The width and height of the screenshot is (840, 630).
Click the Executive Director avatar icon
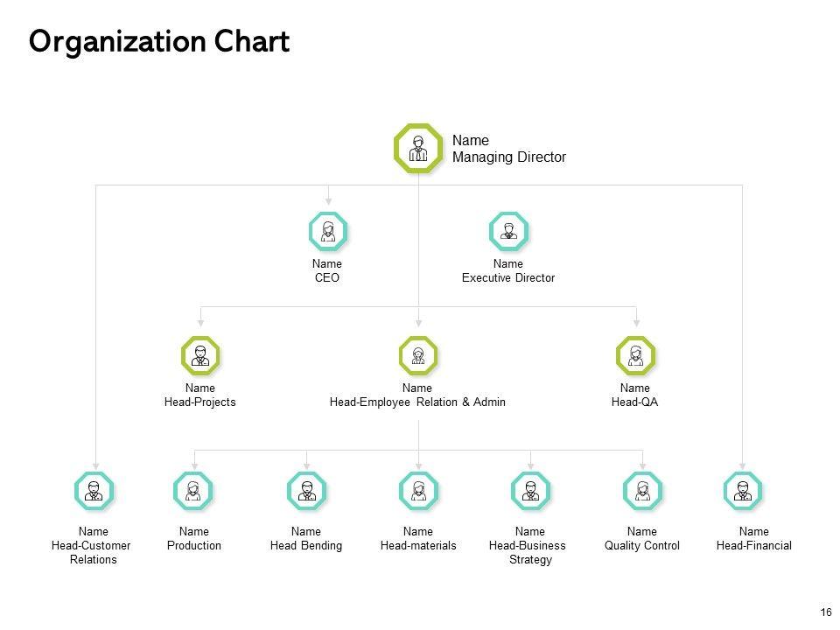pyautogui.click(x=508, y=231)
